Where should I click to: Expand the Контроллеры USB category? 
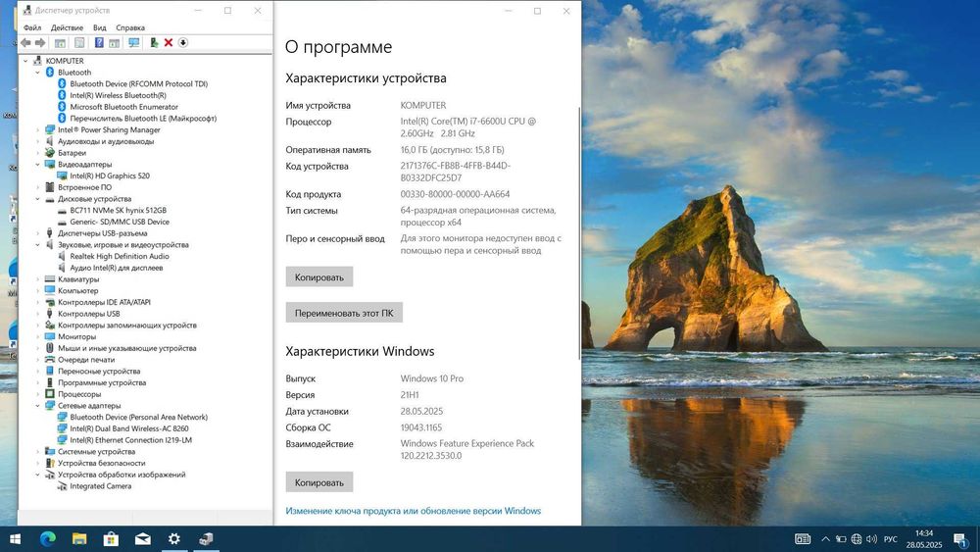[37, 314]
